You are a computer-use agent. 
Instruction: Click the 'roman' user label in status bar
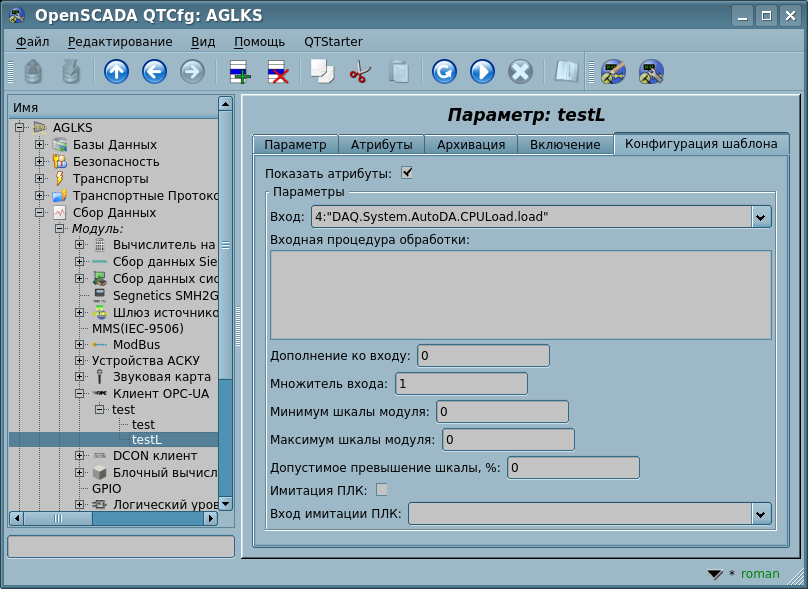pyautogui.click(x=760, y=573)
